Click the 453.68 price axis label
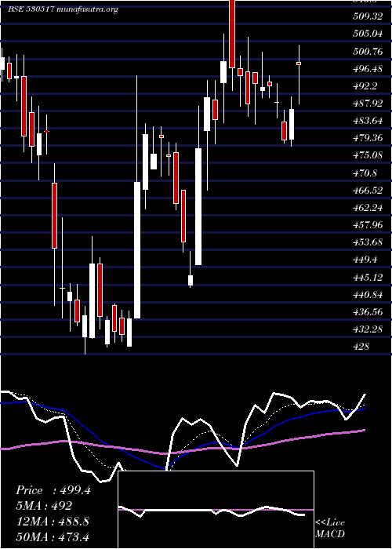 [x=368, y=242]
